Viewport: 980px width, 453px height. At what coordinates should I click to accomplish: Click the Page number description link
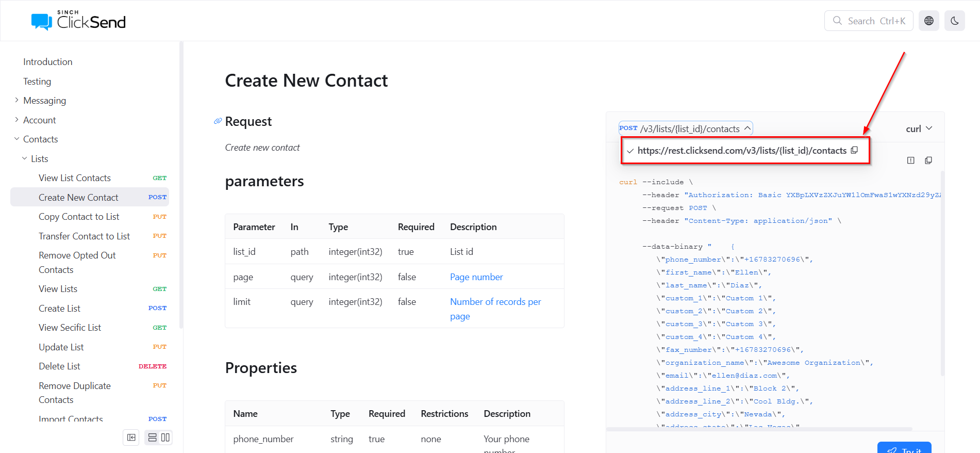click(x=476, y=277)
